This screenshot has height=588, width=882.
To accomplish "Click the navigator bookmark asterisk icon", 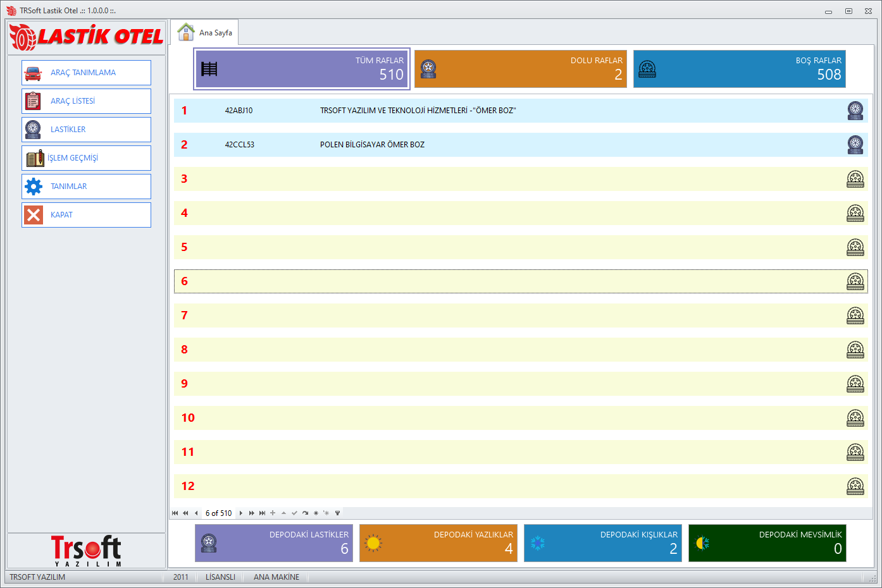I will (x=316, y=513).
